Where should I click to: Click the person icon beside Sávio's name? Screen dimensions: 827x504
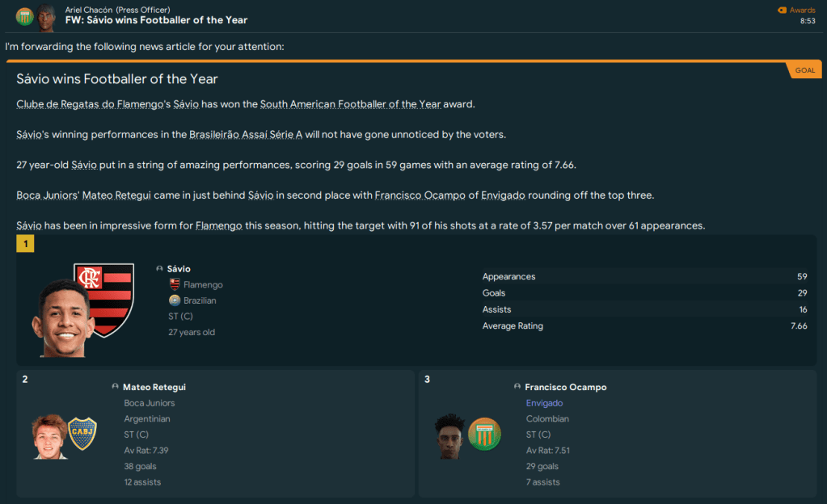click(x=159, y=269)
